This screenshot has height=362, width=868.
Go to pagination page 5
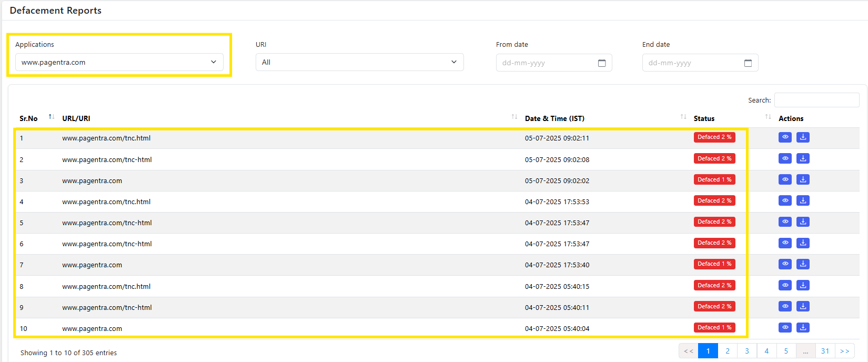pos(786,351)
